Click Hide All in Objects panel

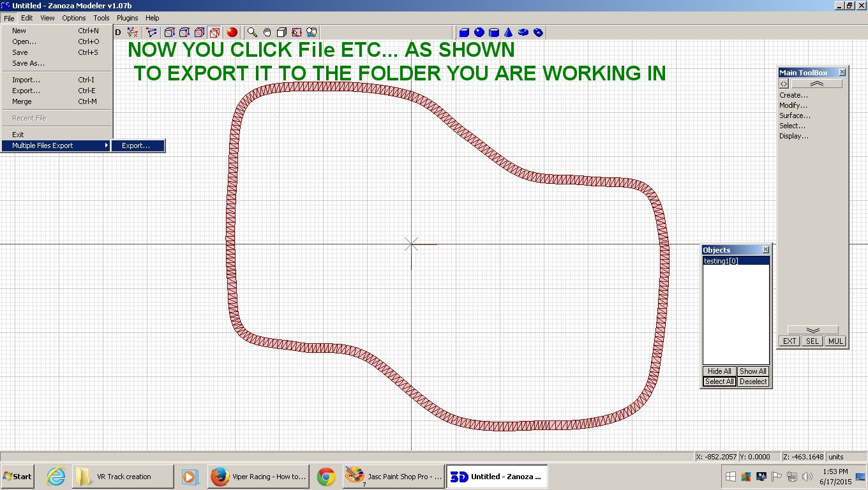coord(719,371)
